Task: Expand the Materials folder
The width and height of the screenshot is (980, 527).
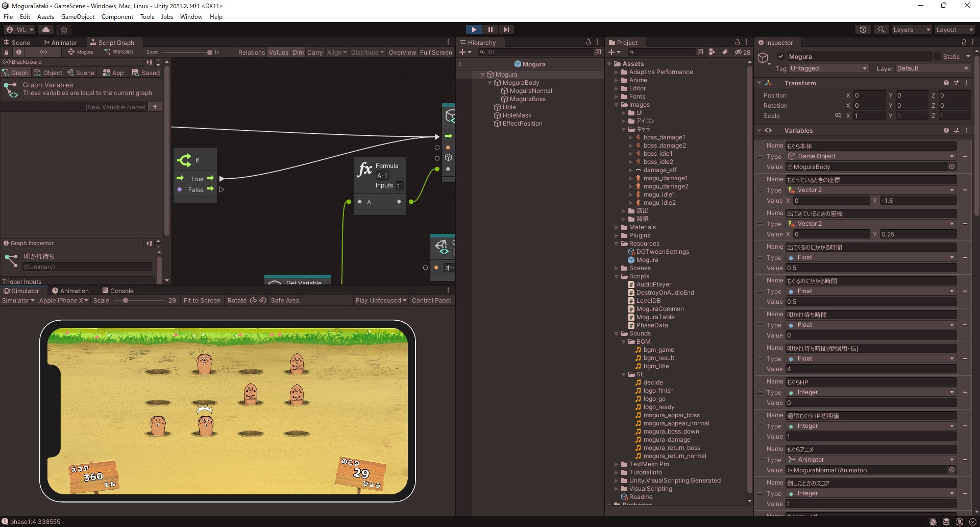Action: 617,227
